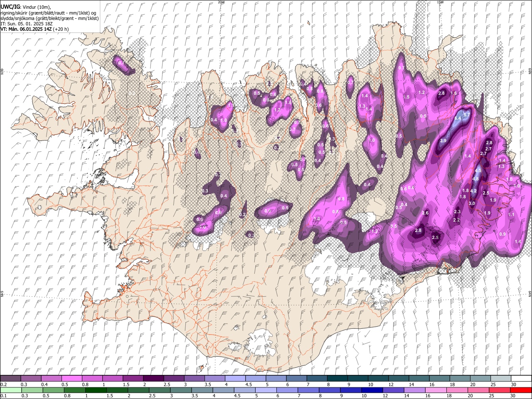Click lower-row pink swatch between 16 and 18
Screen dimensions: 532x399
(435, 390)
